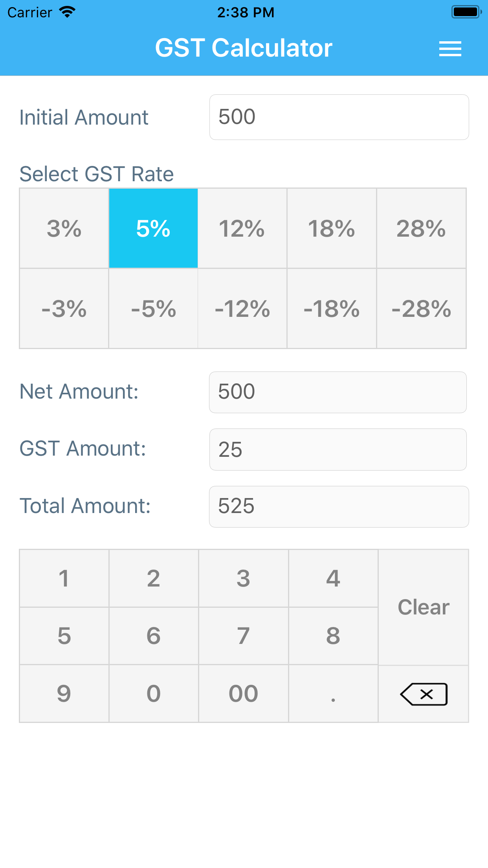Click the GST Amount result field

(x=338, y=450)
